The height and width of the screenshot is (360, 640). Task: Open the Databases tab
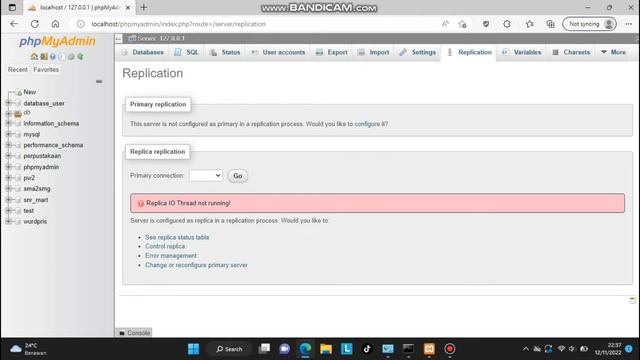tap(142, 52)
